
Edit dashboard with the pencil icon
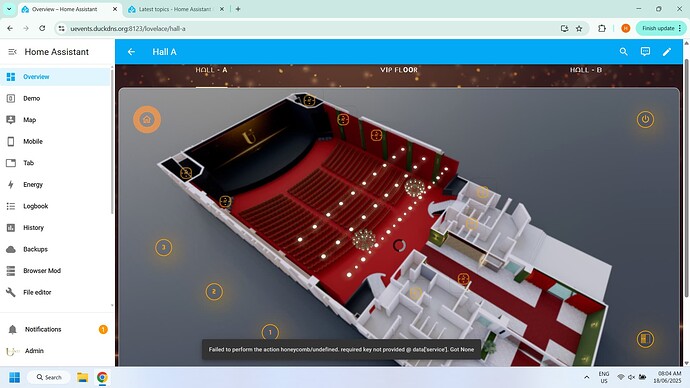667,52
